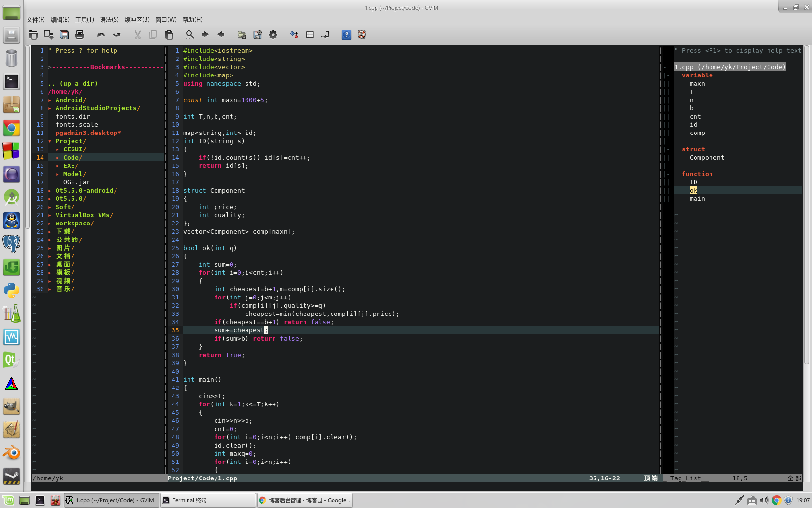Save the current file via floppy icon
Image resolution: width=812 pixels, height=508 pixels.
point(64,35)
